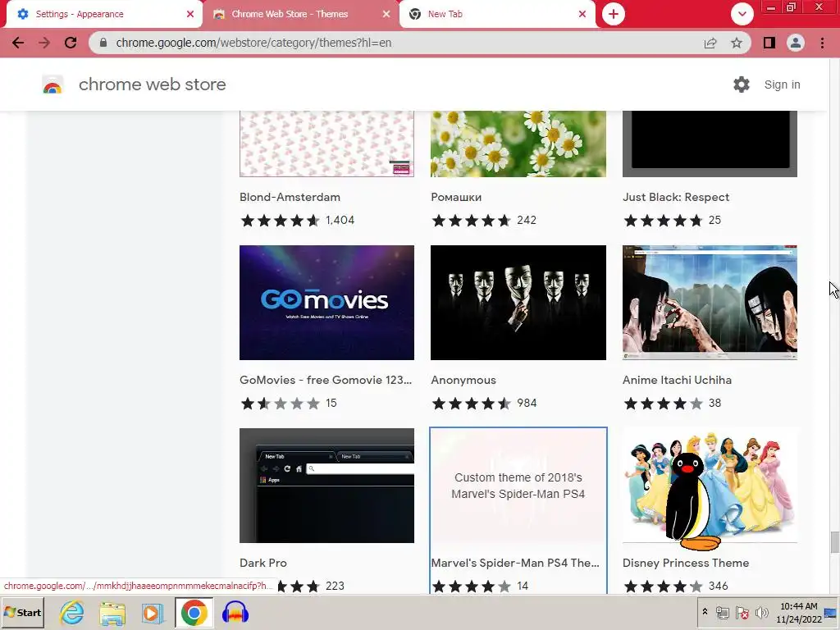Open the Action Center flag icon

742,613
